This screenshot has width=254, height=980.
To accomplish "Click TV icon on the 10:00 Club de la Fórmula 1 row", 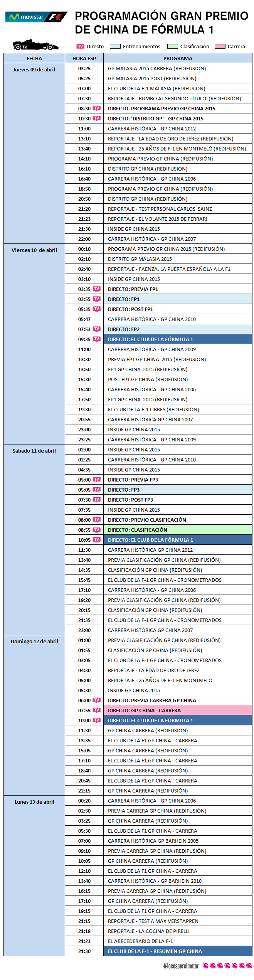I will click(x=96, y=720).
